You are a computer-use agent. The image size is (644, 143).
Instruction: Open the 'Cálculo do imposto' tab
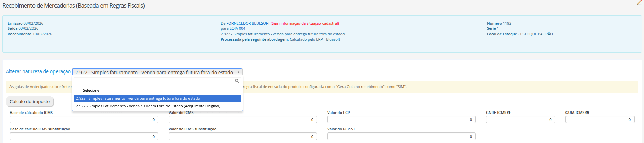pos(30,101)
